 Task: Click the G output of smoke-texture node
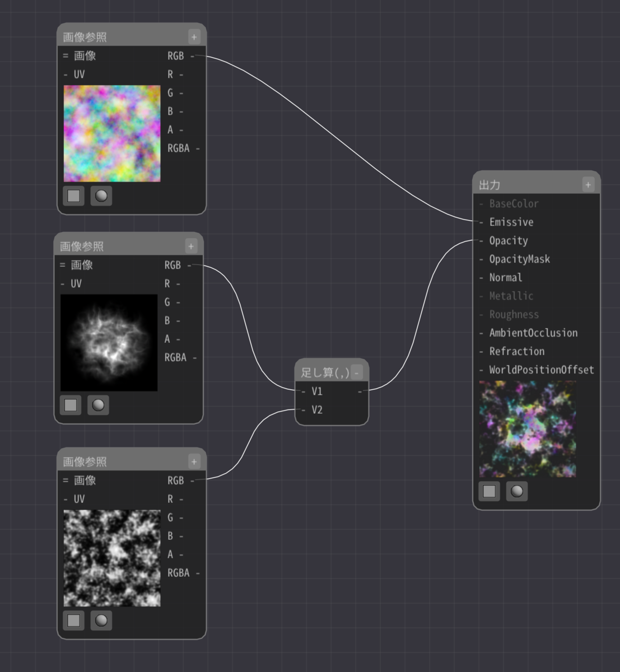click(x=173, y=302)
